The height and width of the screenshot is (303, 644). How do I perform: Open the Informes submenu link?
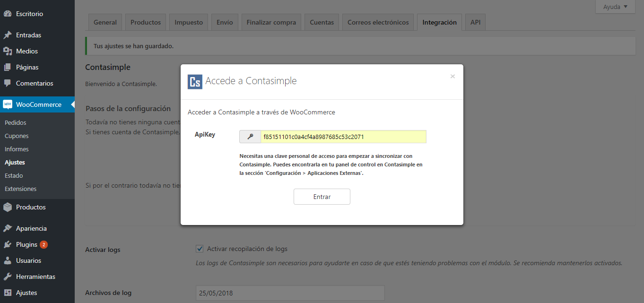click(x=17, y=149)
